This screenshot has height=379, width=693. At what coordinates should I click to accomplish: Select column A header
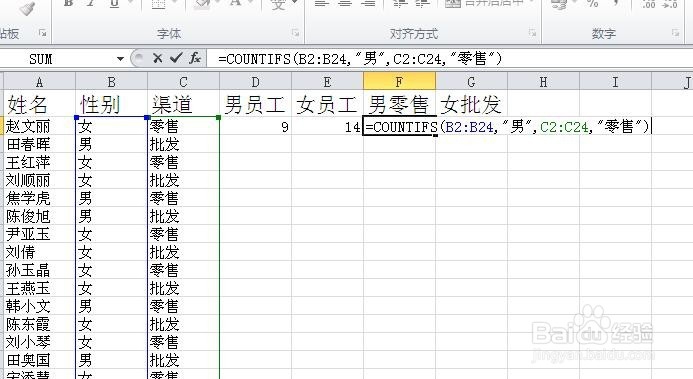pos(39,82)
